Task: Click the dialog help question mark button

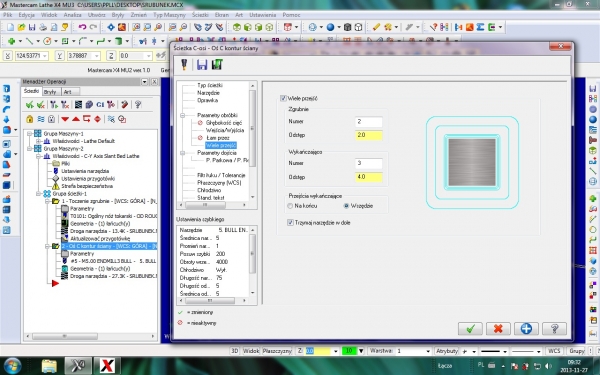Action: point(554,328)
